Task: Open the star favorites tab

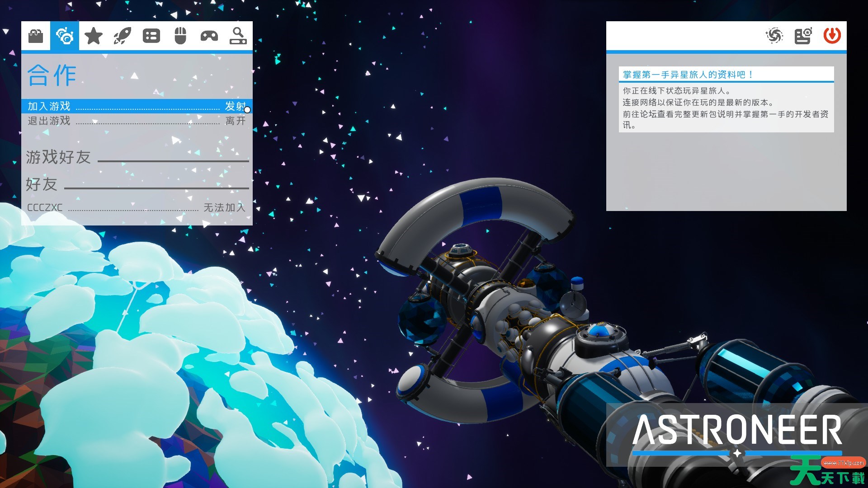Action: (94, 36)
